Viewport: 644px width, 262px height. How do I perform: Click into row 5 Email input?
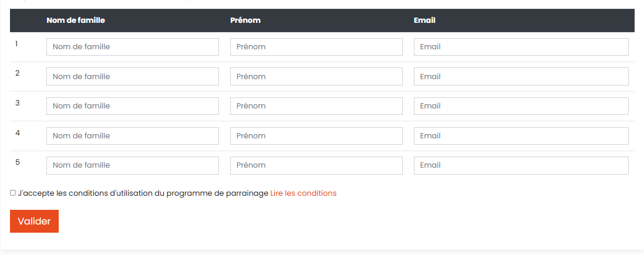521,165
